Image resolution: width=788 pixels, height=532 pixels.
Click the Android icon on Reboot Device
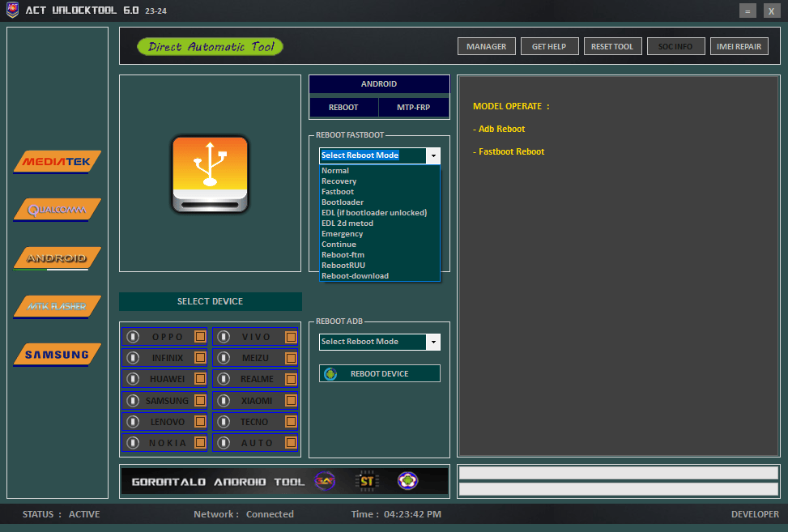coord(330,374)
